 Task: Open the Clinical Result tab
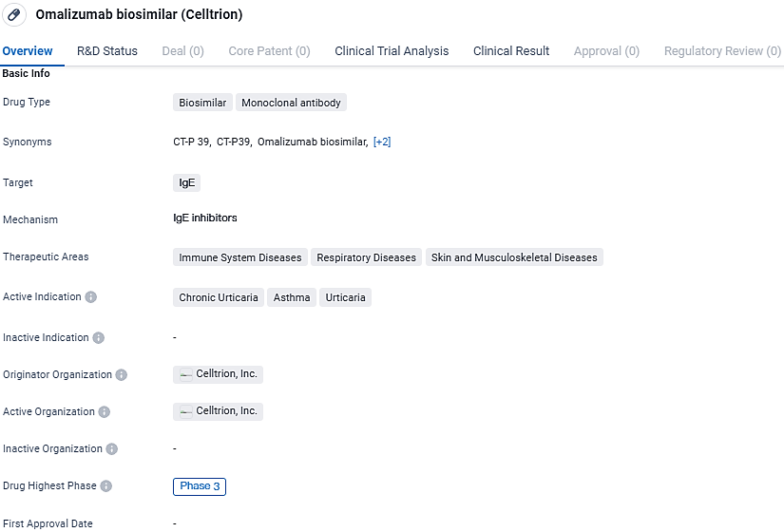pos(511,51)
